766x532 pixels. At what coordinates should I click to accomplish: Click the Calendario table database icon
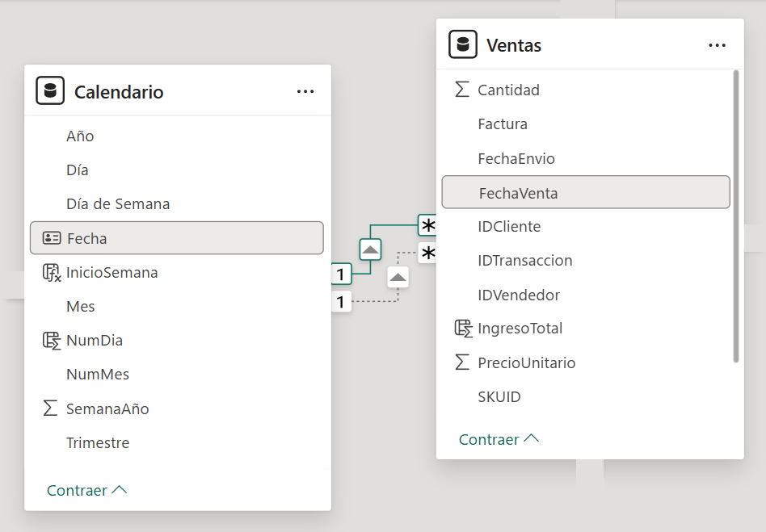[x=49, y=91]
